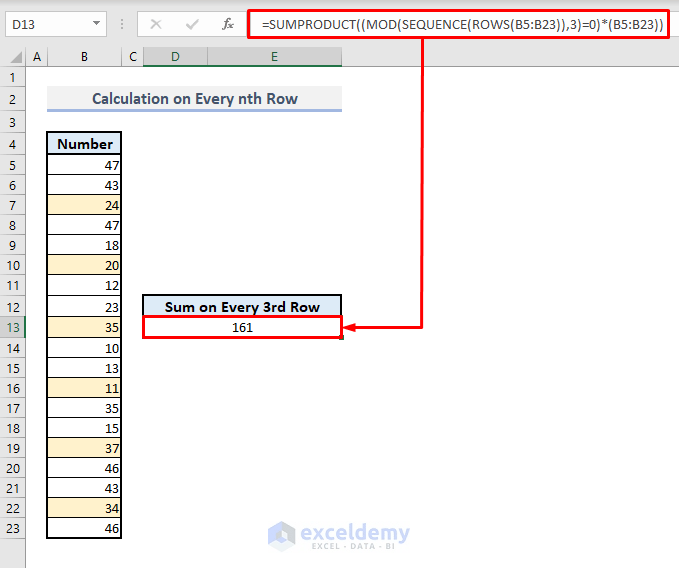Select row 4 header

(x=13, y=144)
